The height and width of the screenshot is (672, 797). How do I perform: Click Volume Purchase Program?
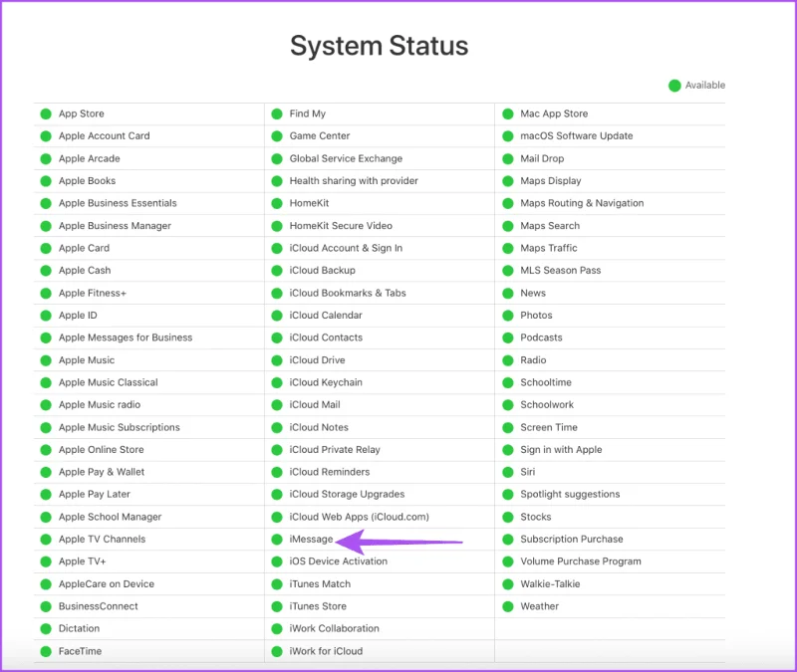click(581, 561)
